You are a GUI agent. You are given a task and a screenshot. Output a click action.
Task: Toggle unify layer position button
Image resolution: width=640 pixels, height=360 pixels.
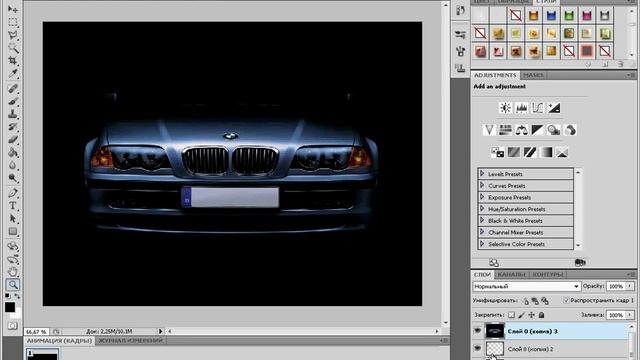click(x=526, y=301)
